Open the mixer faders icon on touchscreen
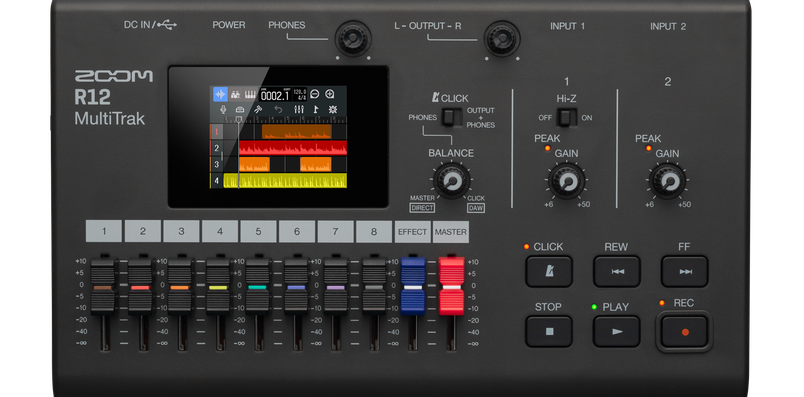 coord(299,109)
